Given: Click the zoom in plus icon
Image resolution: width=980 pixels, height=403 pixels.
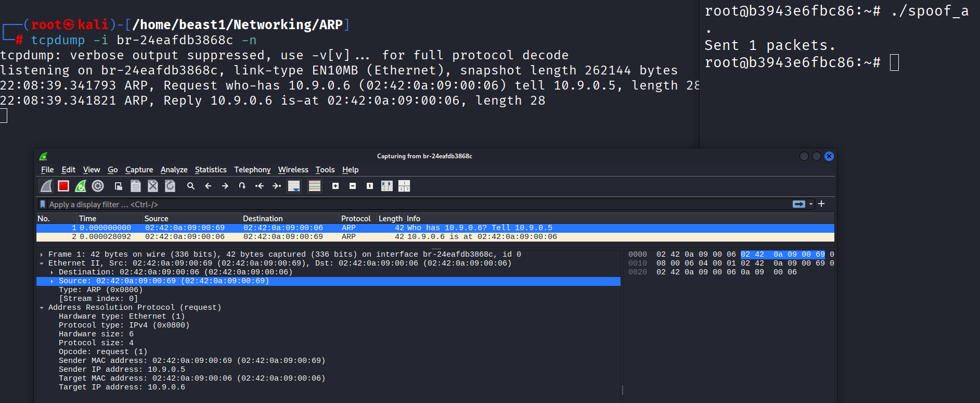Looking at the screenshot, I should click(336, 186).
